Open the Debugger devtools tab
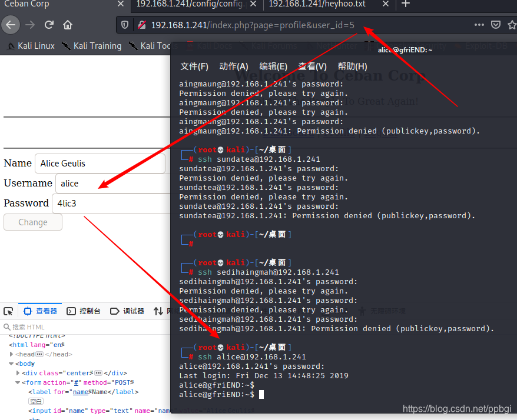 pos(127,311)
